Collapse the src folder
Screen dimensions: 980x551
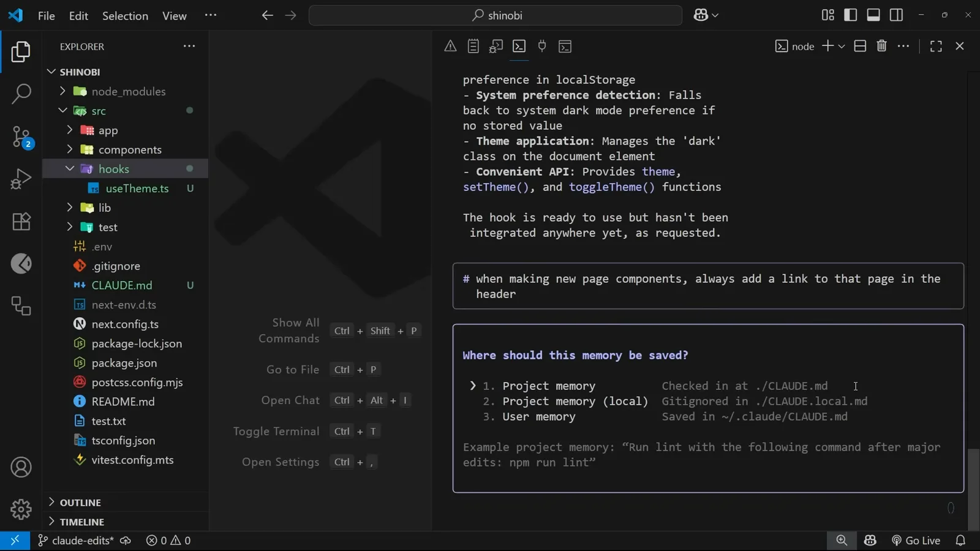(62, 111)
